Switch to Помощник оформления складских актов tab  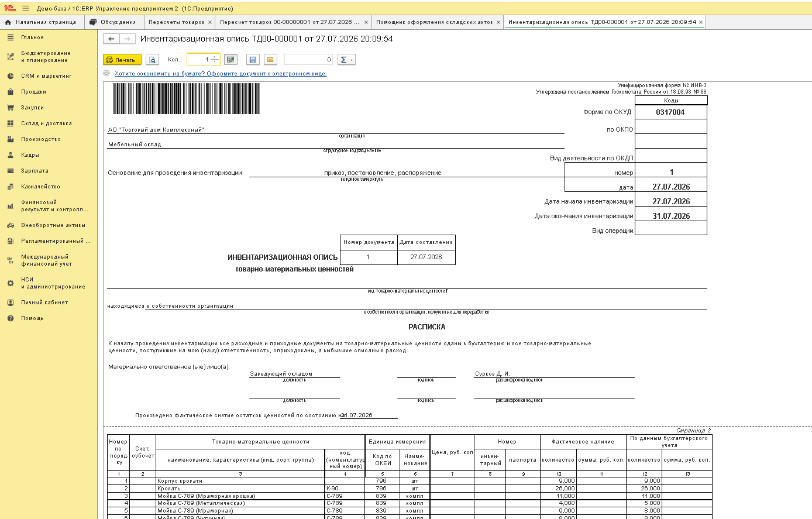[434, 22]
